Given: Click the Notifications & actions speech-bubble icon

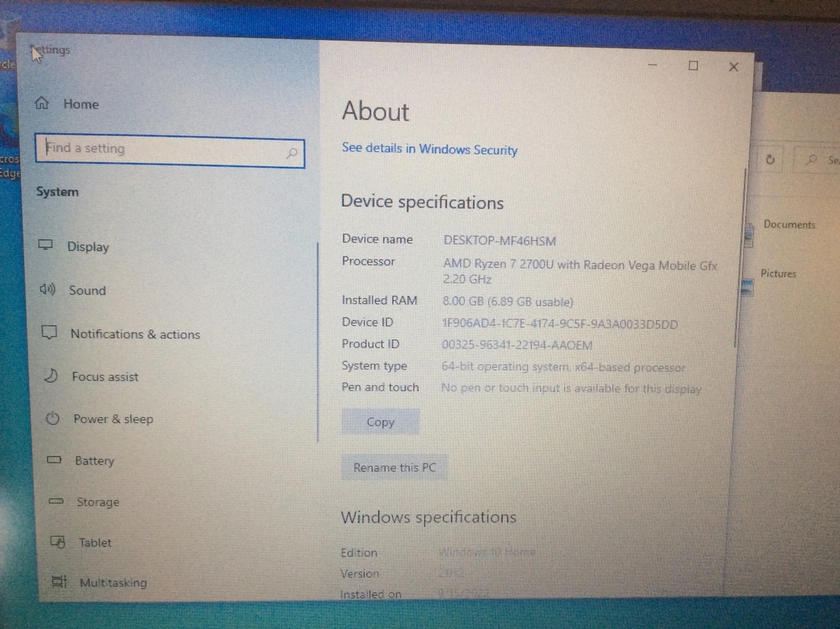Looking at the screenshot, I should 49,332.
